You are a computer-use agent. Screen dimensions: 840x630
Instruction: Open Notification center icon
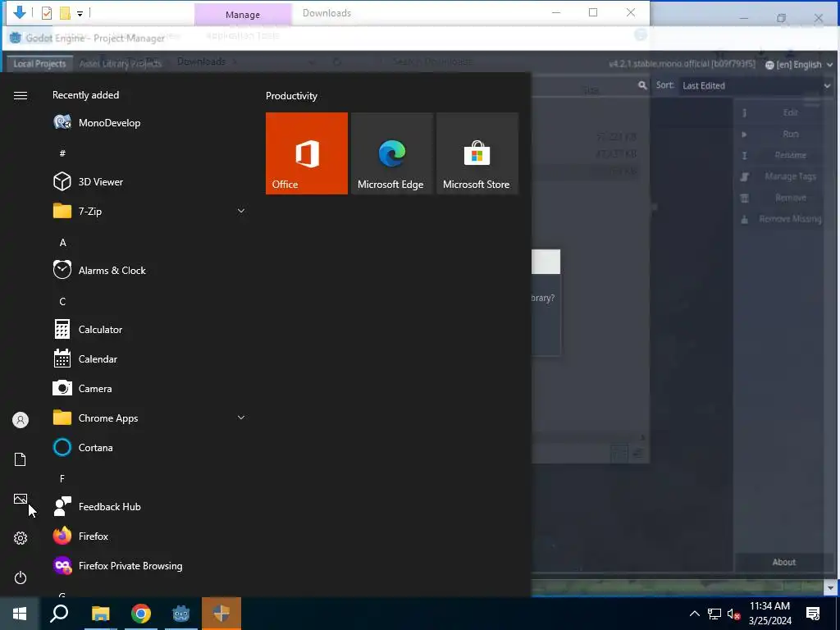coord(813,614)
